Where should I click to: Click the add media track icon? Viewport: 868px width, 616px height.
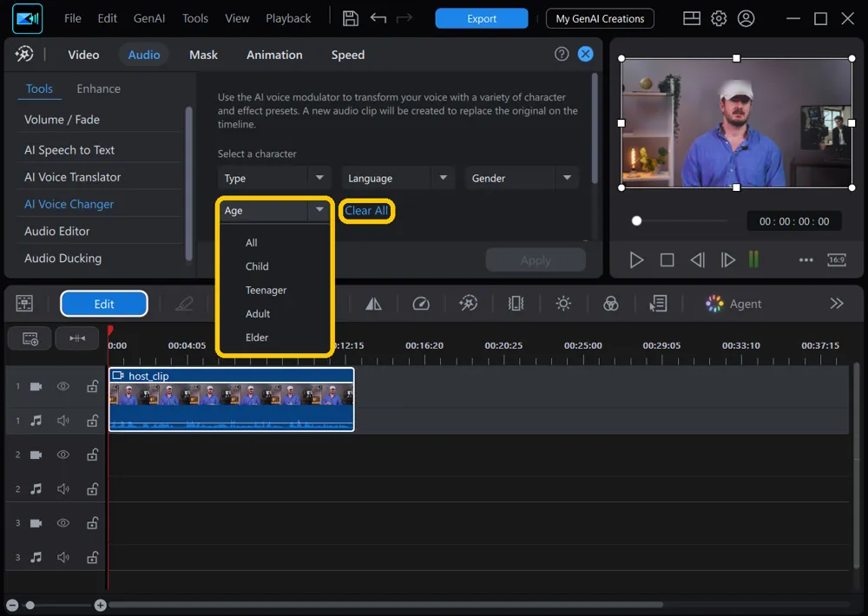pyautogui.click(x=30, y=338)
